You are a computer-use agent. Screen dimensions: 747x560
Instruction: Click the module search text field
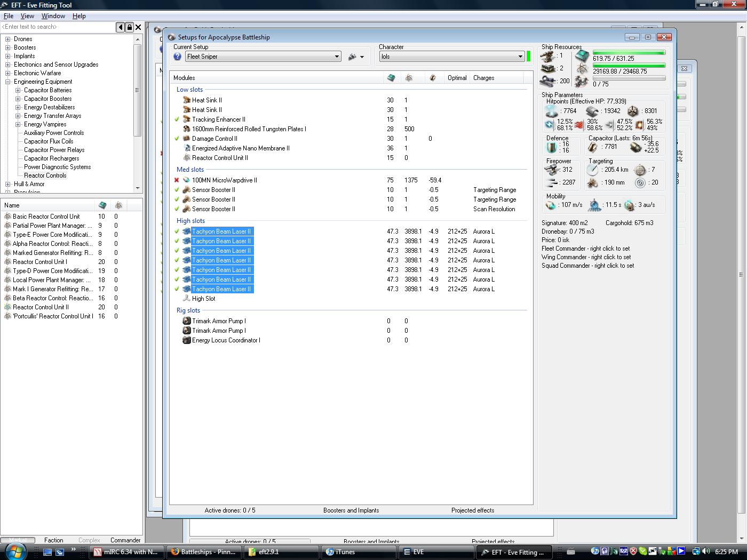(58, 27)
